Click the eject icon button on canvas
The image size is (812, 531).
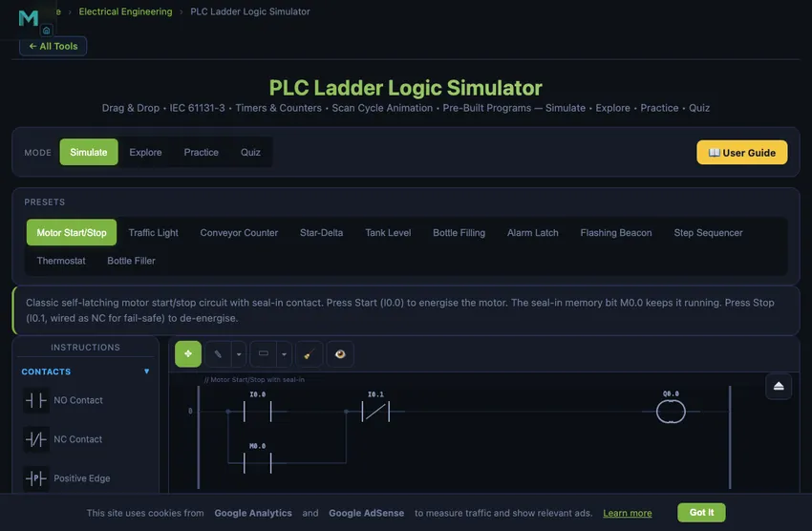(779, 386)
